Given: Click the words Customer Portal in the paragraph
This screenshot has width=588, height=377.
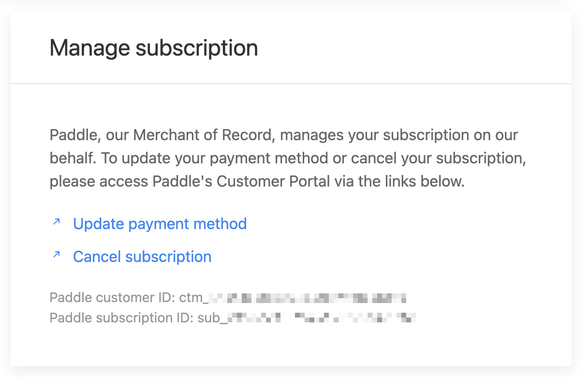Looking at the screenshot, I should point(273,182).
